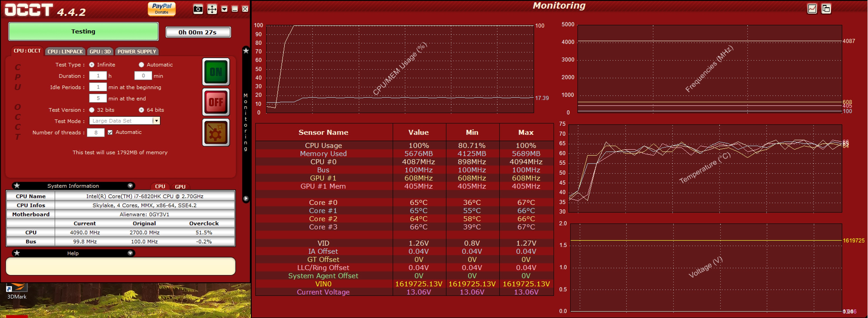Select the Core #3 temperature row
The height and width of the screenshot is (318, 868).
pos(404,227)
